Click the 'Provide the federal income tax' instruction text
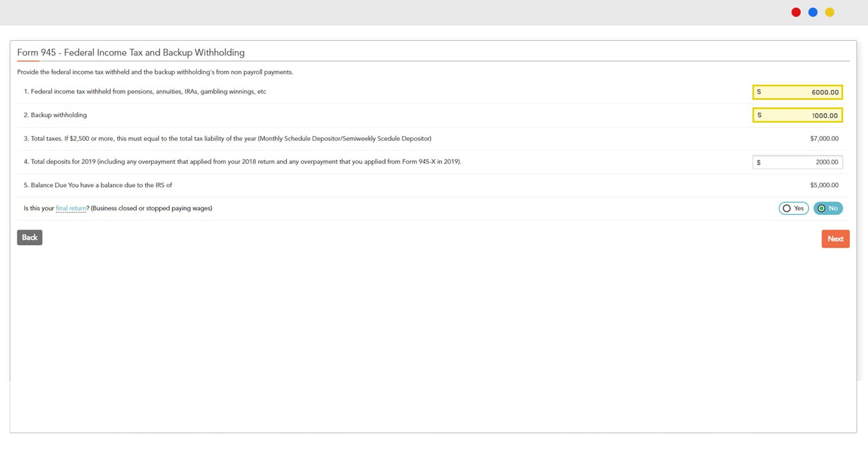 tap(155, 72)
